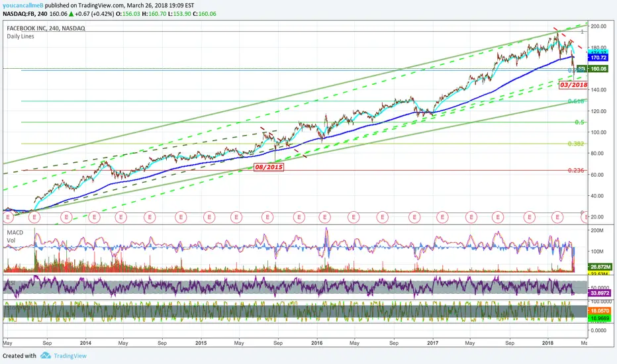Click the TradingView cloud logo icon

coord(46,355)
